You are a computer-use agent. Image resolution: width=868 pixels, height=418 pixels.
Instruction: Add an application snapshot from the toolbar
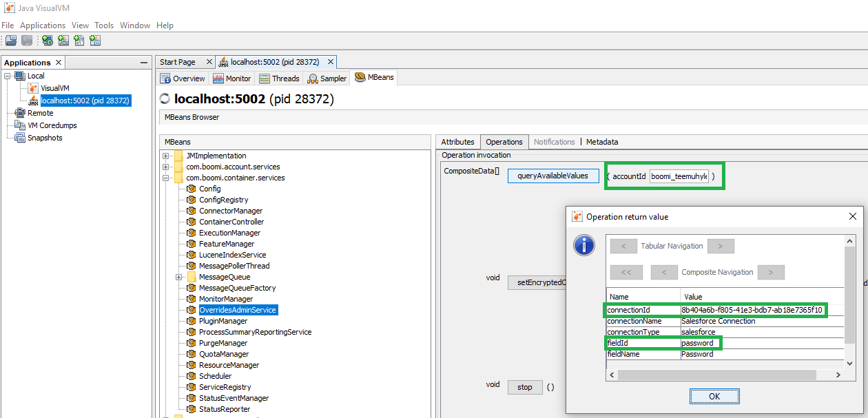(94, 40)
